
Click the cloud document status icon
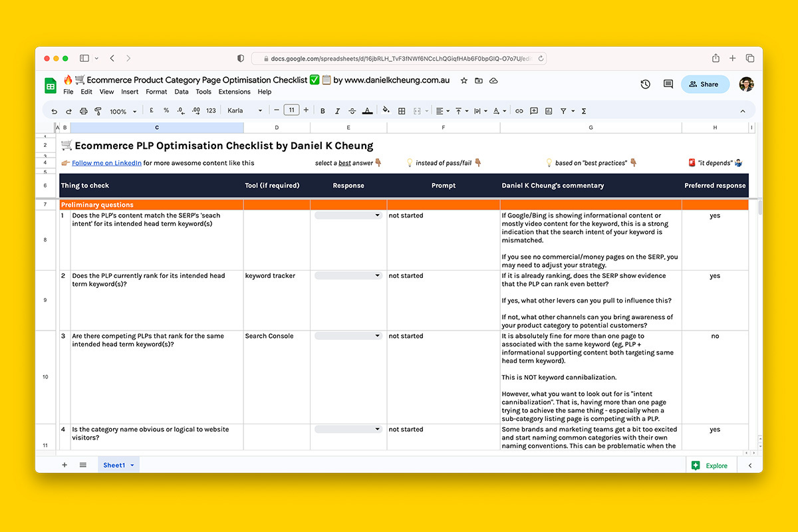(493, 80)
